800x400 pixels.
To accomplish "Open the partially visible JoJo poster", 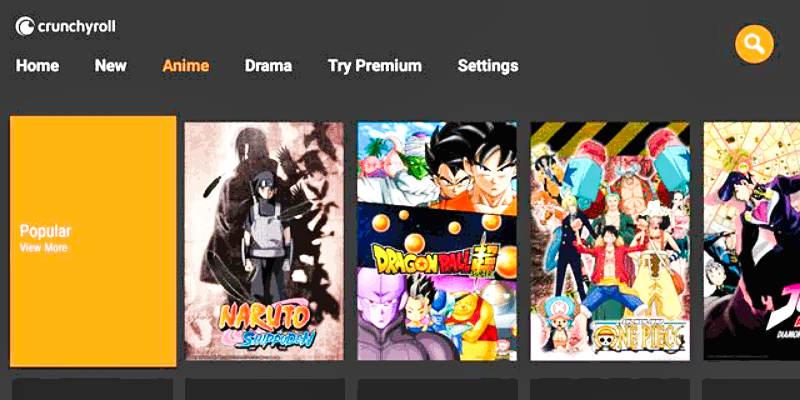I will pos(752,241).
